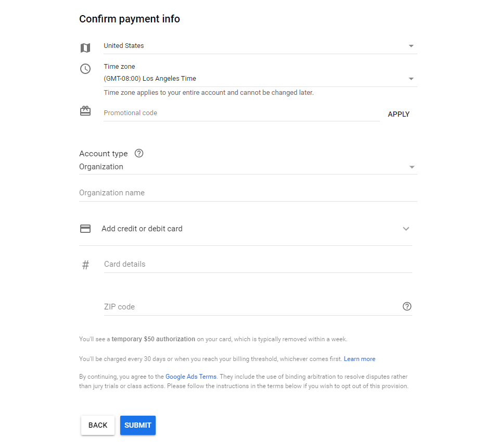Click the APPLY button for promotional code
This screenshot has width=481, height=448.
tap(399, 114)
